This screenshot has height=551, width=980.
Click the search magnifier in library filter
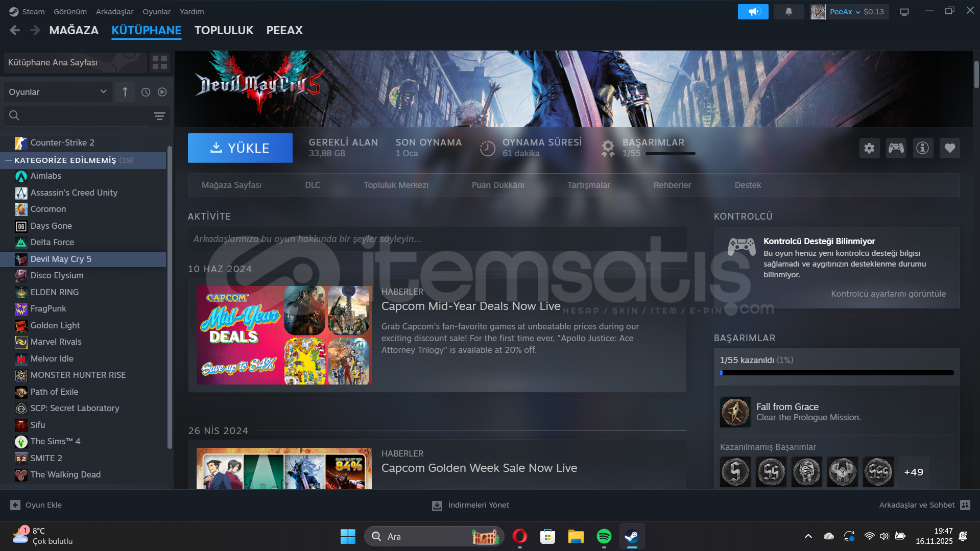[x=14, y=116]
